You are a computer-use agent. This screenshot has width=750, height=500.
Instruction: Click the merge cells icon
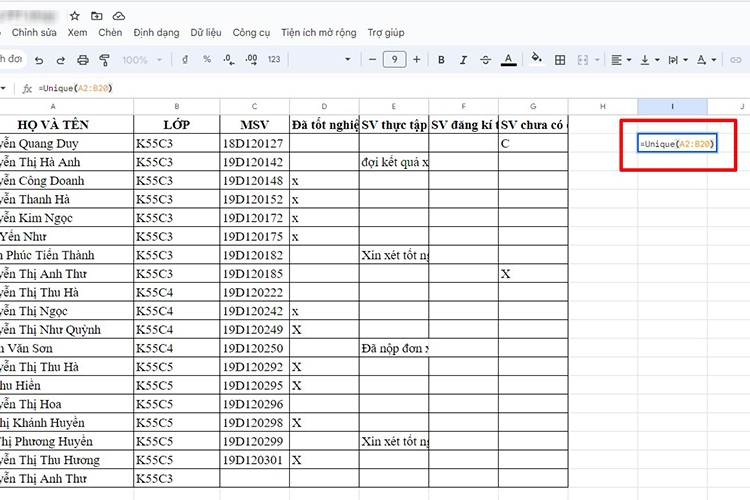point(583,60)
